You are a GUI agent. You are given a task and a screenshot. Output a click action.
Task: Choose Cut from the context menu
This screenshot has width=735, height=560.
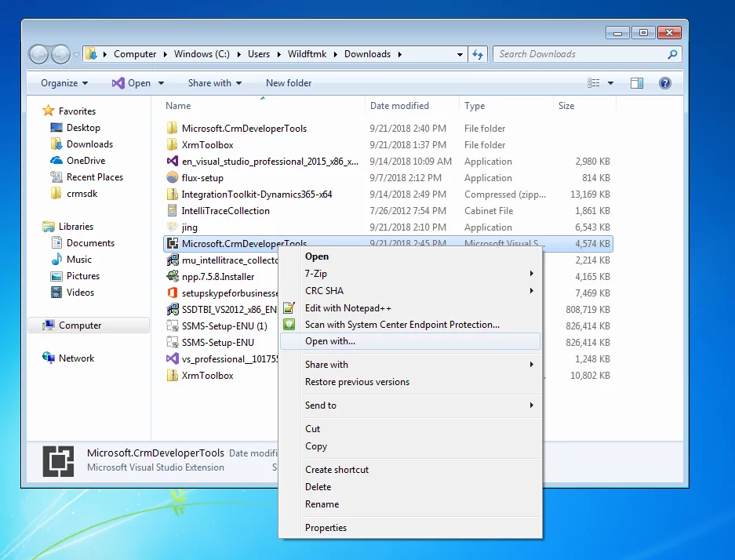pyautogui.click(x=410, y=429)
